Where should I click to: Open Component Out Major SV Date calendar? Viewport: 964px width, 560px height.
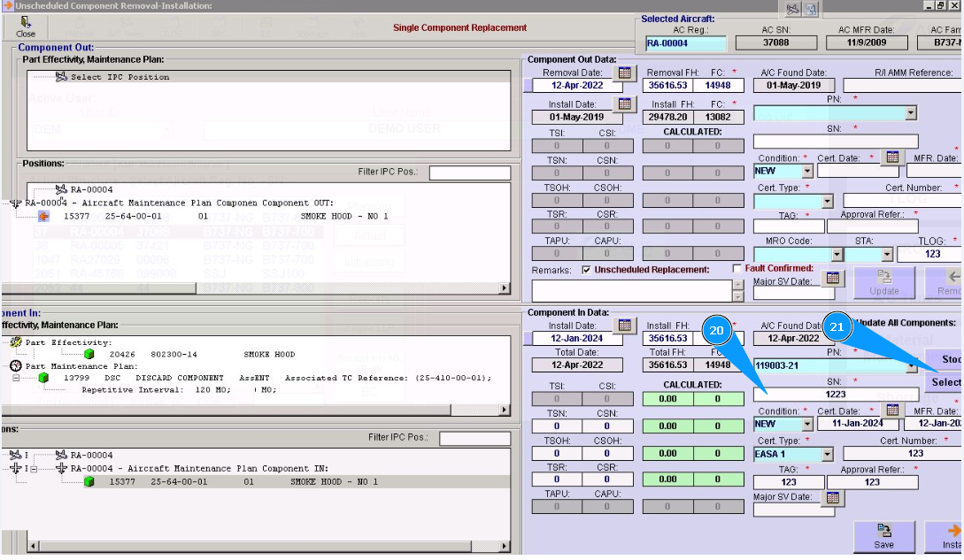[x=832, y=278]
